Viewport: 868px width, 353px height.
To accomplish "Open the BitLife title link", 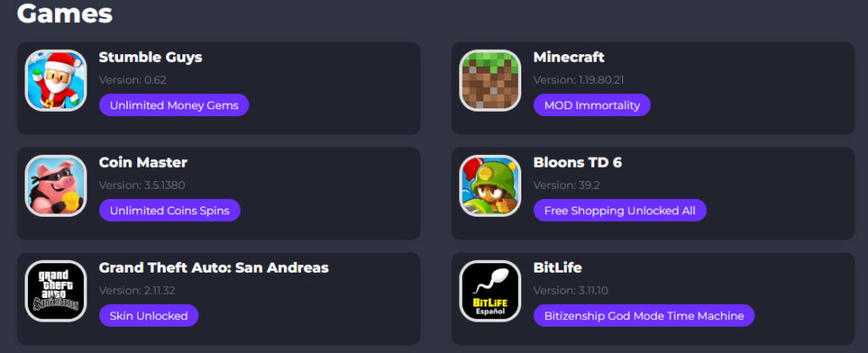I will coord(558,268).
